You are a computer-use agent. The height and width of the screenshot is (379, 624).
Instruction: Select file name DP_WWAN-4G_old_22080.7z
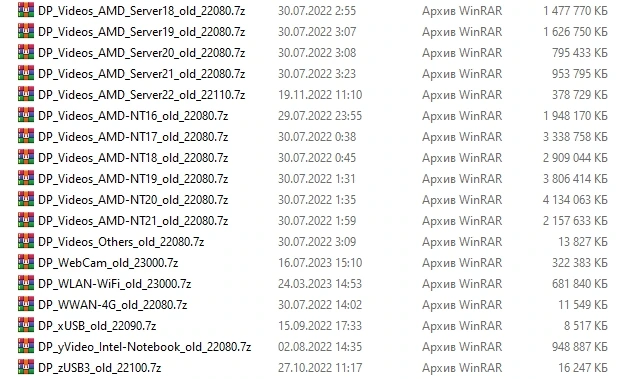point(113,305)
